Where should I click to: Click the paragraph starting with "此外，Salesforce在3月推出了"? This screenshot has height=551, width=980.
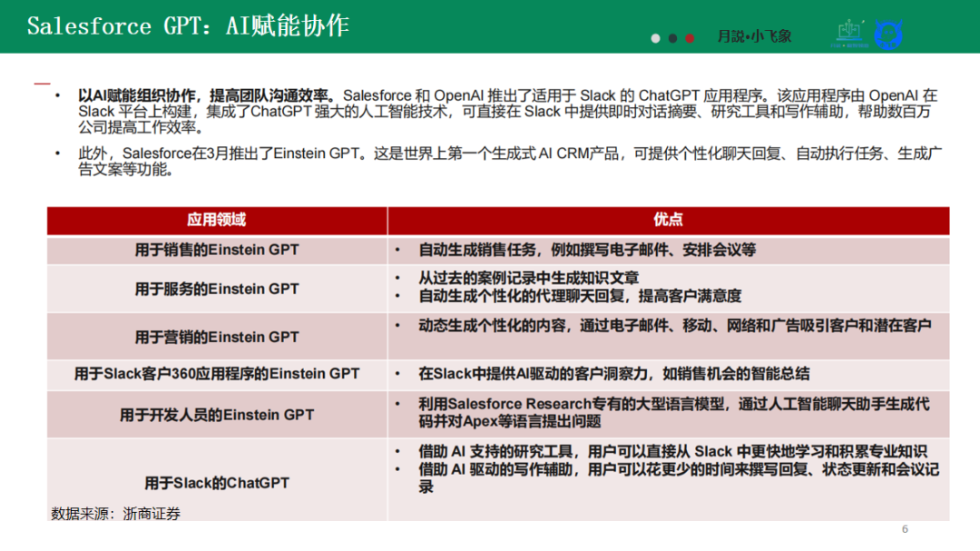509,162
